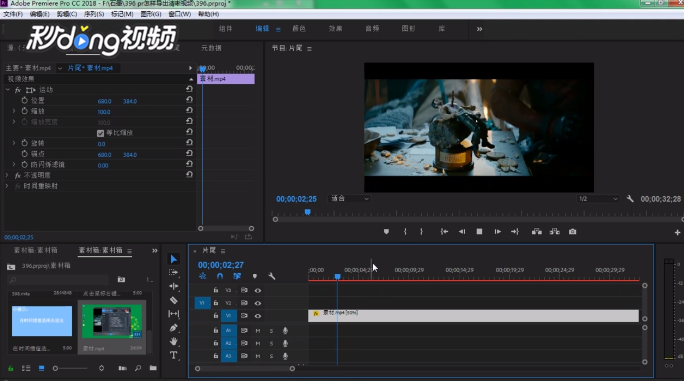Select the Slip tool
The width and height of the screenshot is (684, 381).
pos(174,314)
